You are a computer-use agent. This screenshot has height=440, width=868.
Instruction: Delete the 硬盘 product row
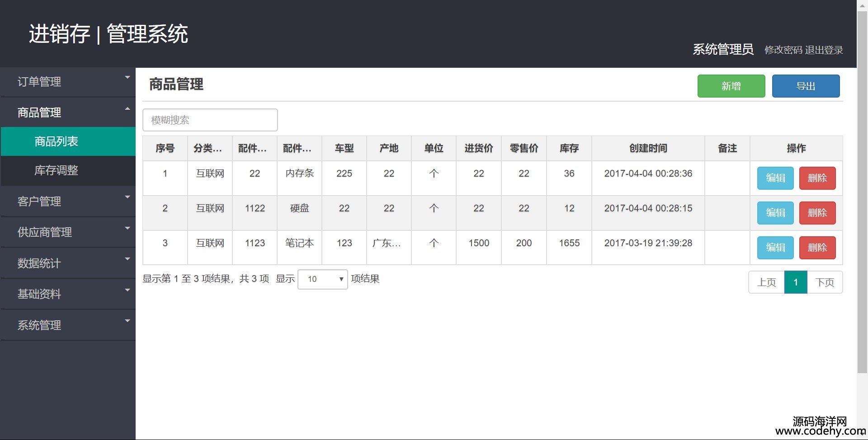817,213
